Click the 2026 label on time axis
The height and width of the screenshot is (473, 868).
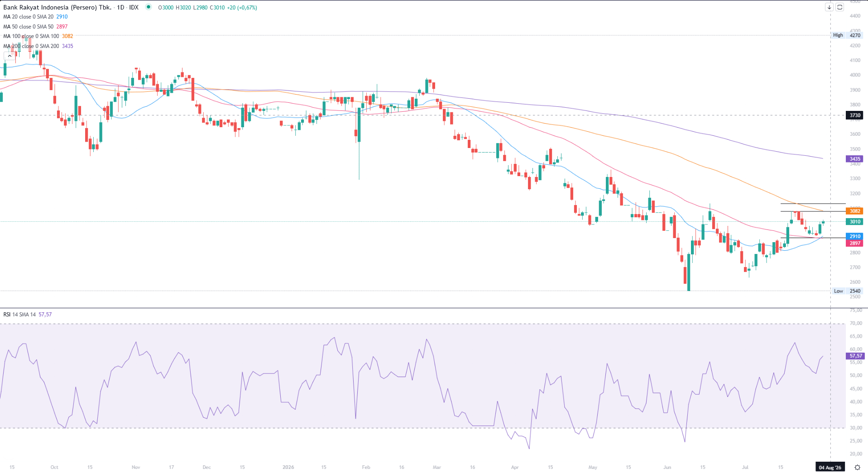point(288,467)
